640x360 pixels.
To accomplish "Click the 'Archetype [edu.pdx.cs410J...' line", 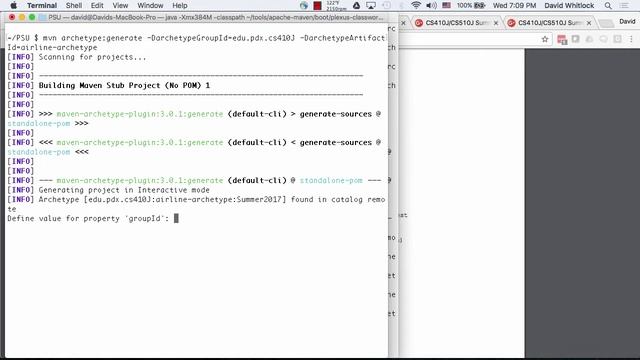I will (x=196, y=204).
